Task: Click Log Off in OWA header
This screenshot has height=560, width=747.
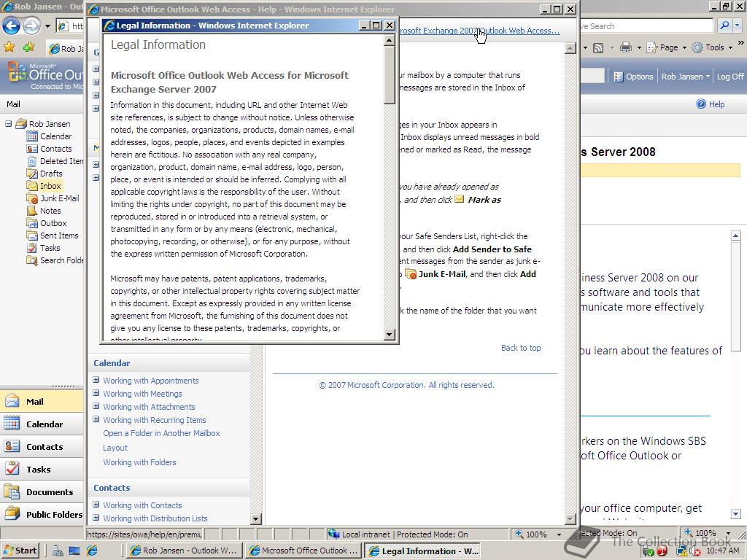Action: pyautogui.click(x=729, y=77)
